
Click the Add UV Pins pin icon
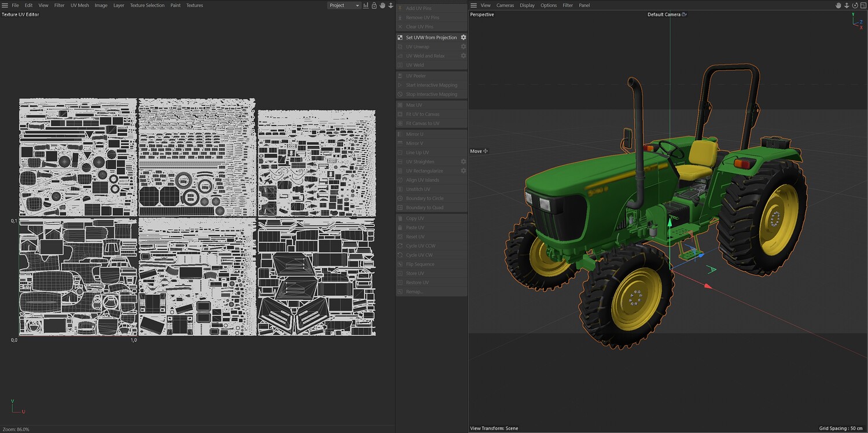[400, 8]
